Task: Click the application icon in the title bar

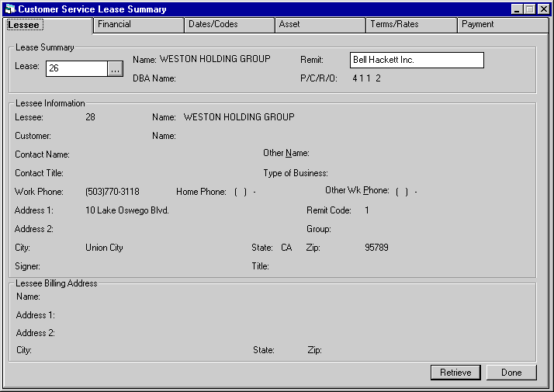Action: click(x=10, y=9)
